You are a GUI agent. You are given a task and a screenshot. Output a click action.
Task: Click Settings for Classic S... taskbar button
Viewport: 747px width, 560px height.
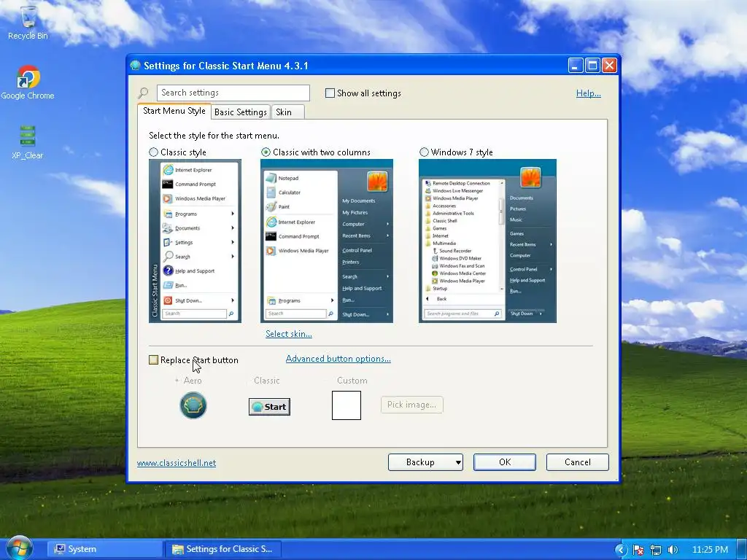click(x=223, y=549)
